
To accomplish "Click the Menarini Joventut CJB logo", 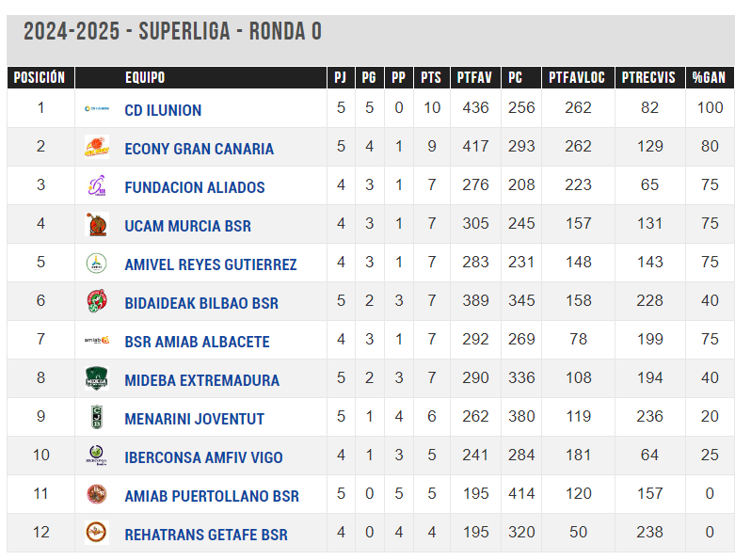I will point(97,417).
